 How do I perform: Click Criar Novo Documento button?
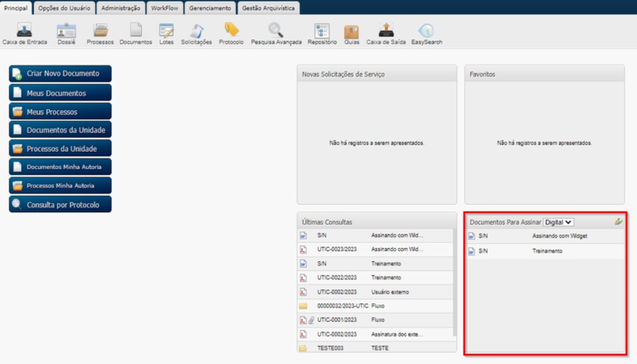point(60,74)
